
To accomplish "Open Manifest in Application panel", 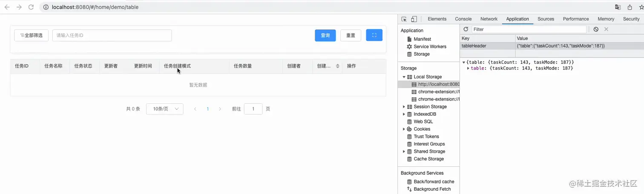I will [x=422, y=39].
